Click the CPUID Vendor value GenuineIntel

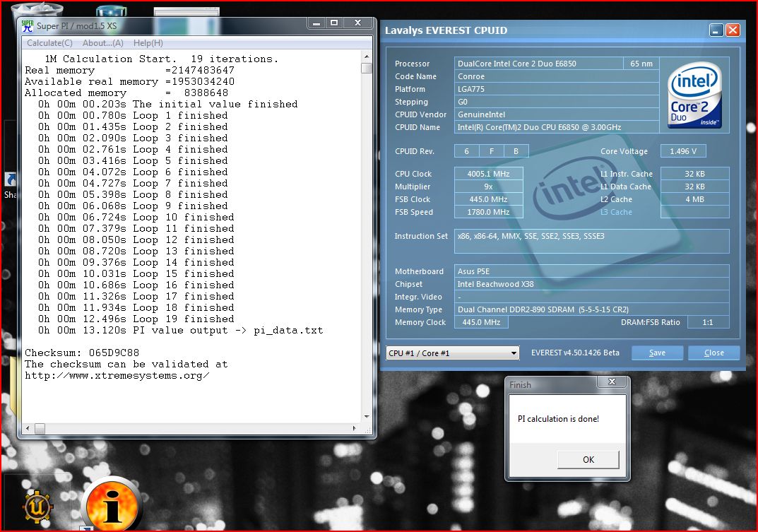point(557,114)
